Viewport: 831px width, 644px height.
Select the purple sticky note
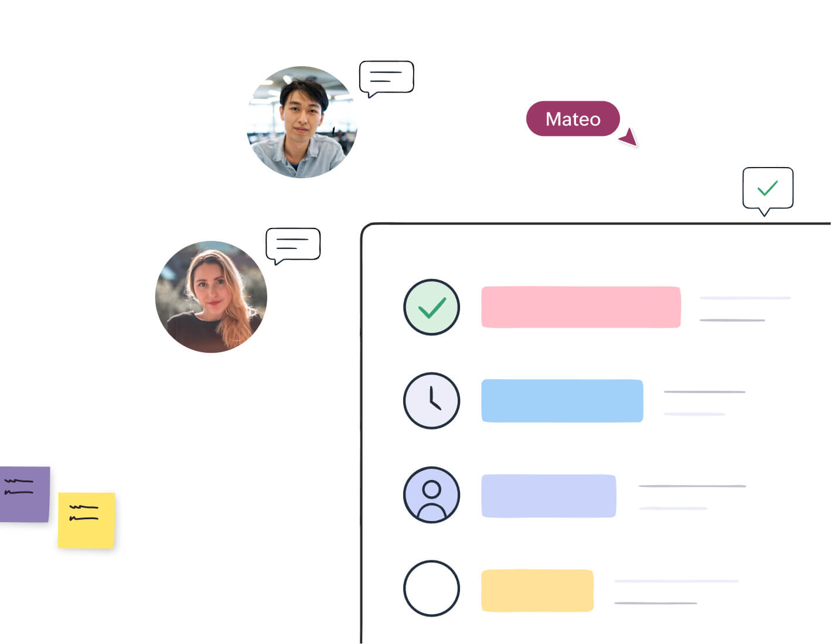click(x=25, y=494)
